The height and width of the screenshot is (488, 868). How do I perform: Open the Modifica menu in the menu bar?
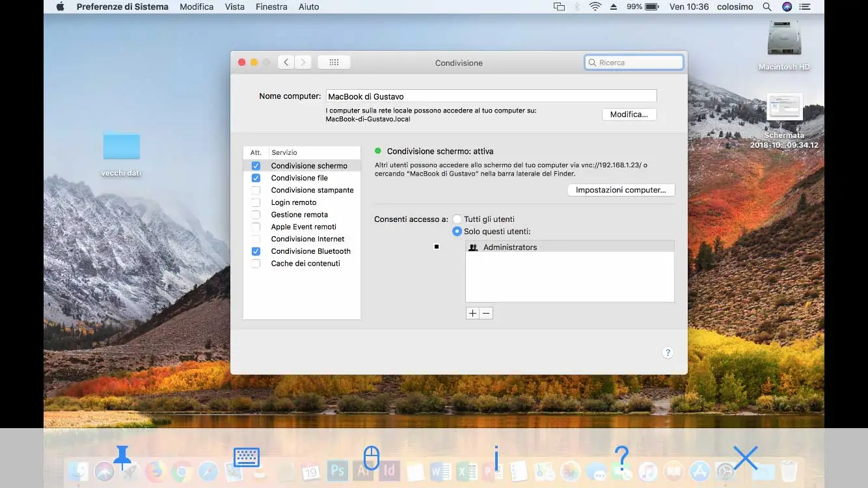197,7
